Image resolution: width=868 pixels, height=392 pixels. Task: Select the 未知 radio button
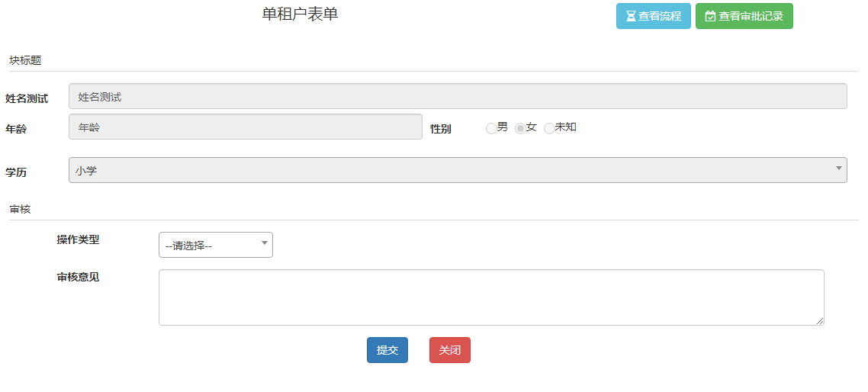[x=549, y=128]
